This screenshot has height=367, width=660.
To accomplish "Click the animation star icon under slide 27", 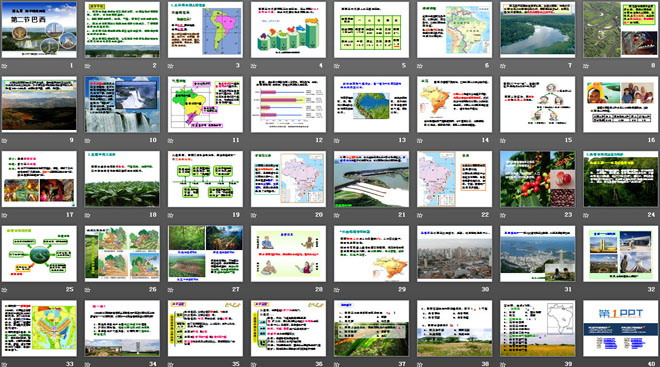I will click(171, 290).
